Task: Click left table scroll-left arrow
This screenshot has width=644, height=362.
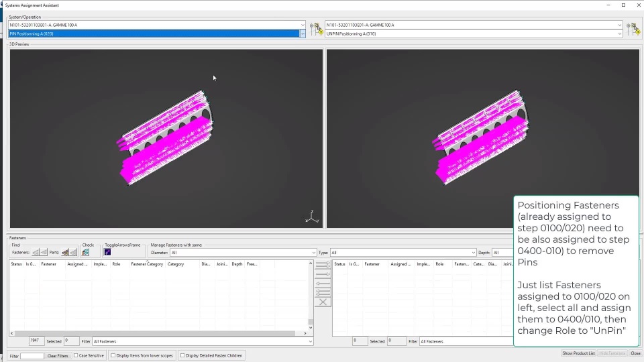Action: click(11, 333)
